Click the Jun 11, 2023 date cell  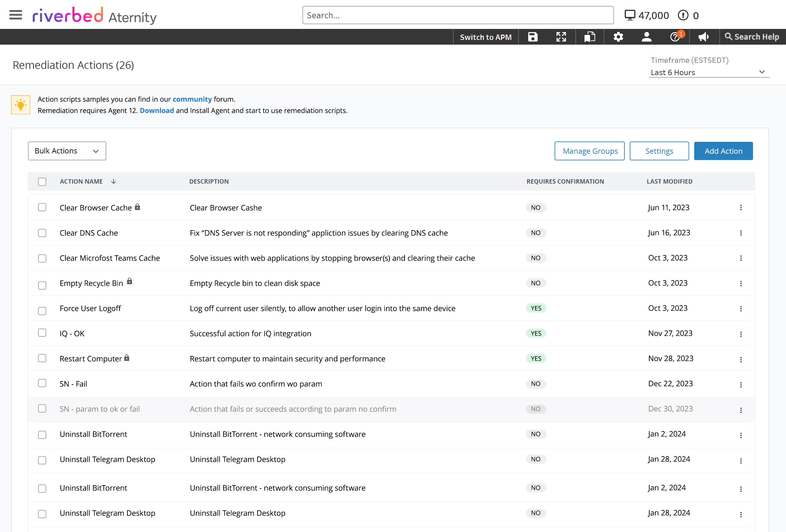(668, 207)
